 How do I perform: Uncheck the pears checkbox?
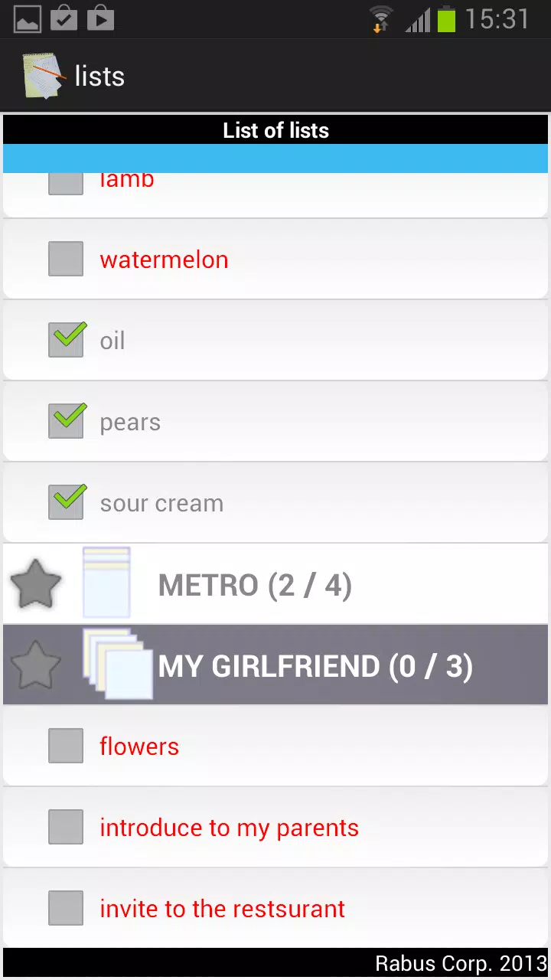coord(66,421)
